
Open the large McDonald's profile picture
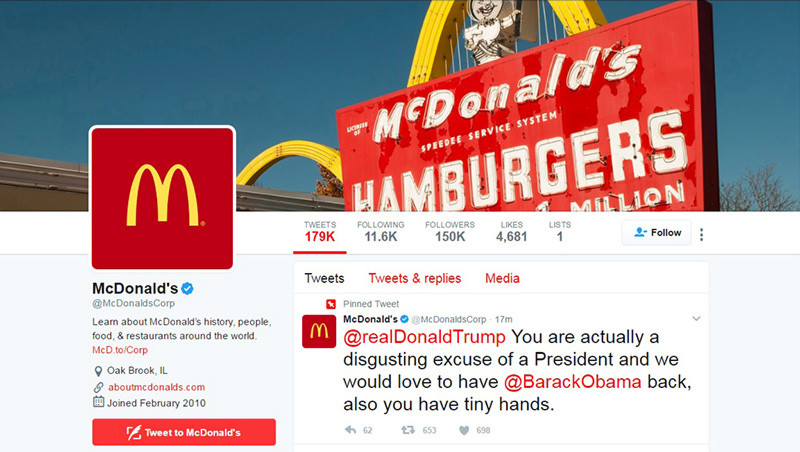coord(162,198)
